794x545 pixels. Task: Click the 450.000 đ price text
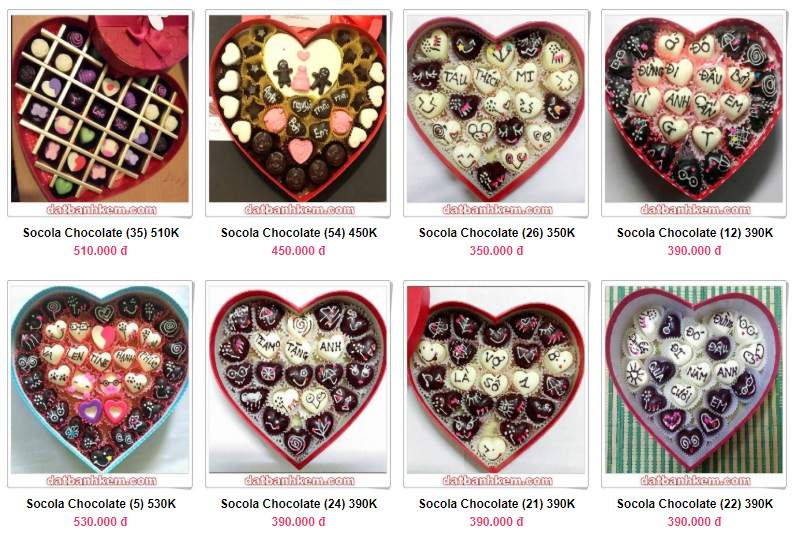[298, 251]
